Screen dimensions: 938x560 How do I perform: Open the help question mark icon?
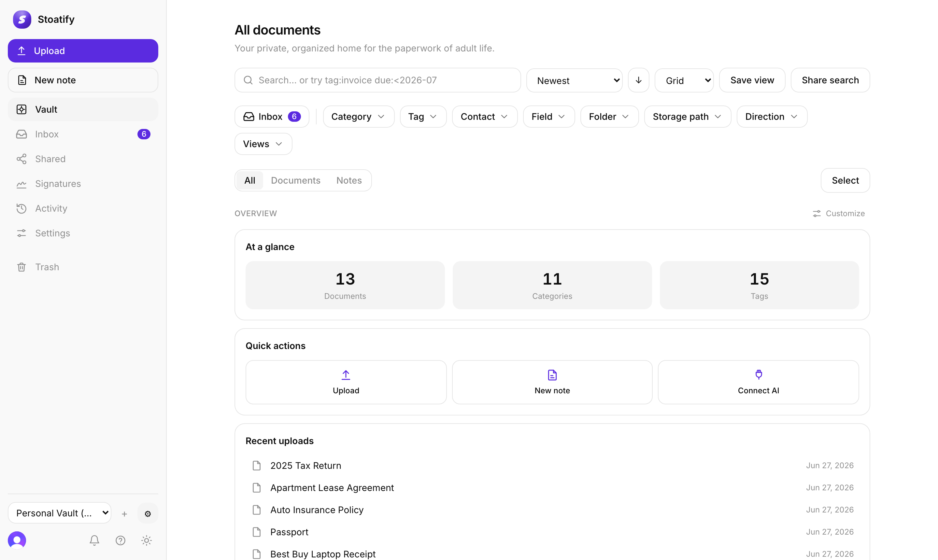[x=121, y=540]
